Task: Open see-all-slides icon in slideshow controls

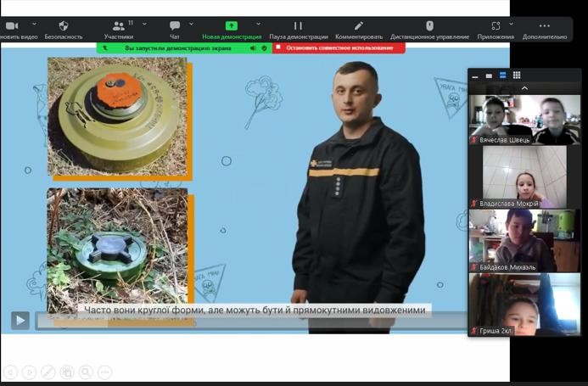Action: [67, 372]
